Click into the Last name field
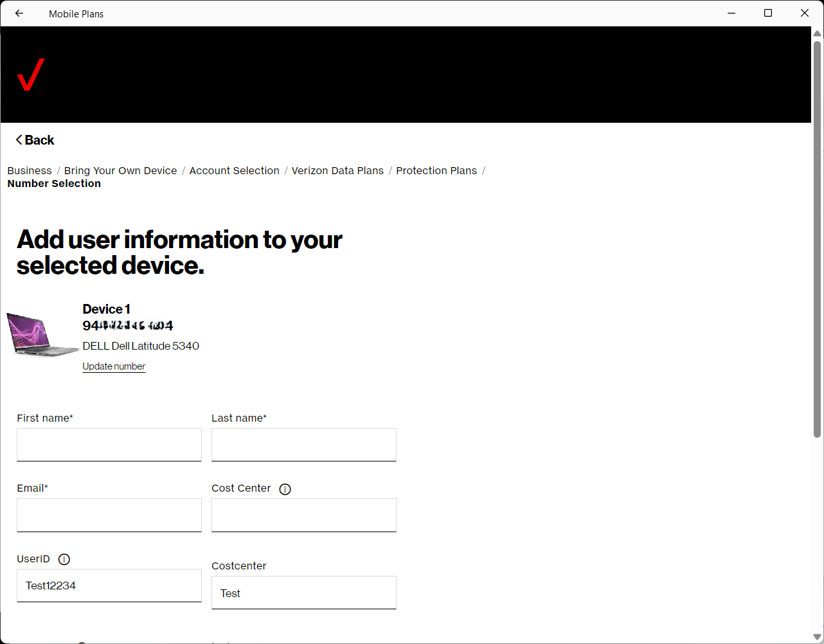This screenshot has height=644, width=824. 303,445
